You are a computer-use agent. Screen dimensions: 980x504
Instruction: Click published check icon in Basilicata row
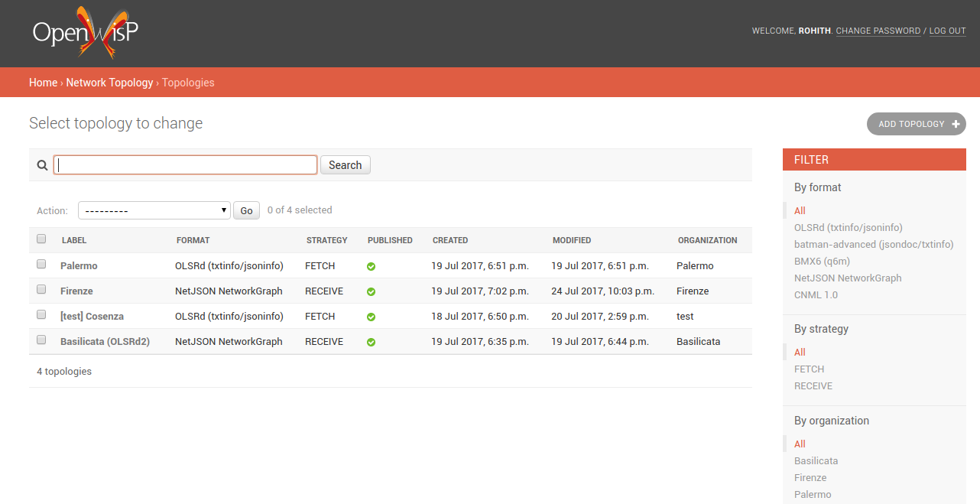point(371,342)
